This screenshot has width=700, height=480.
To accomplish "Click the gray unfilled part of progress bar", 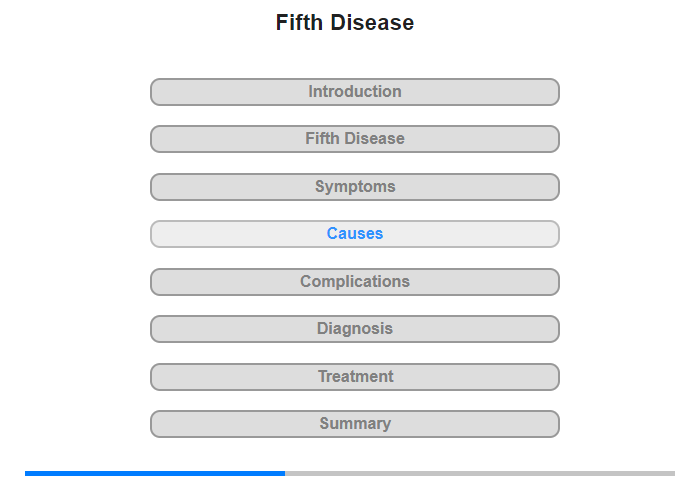I will [480, 473].
